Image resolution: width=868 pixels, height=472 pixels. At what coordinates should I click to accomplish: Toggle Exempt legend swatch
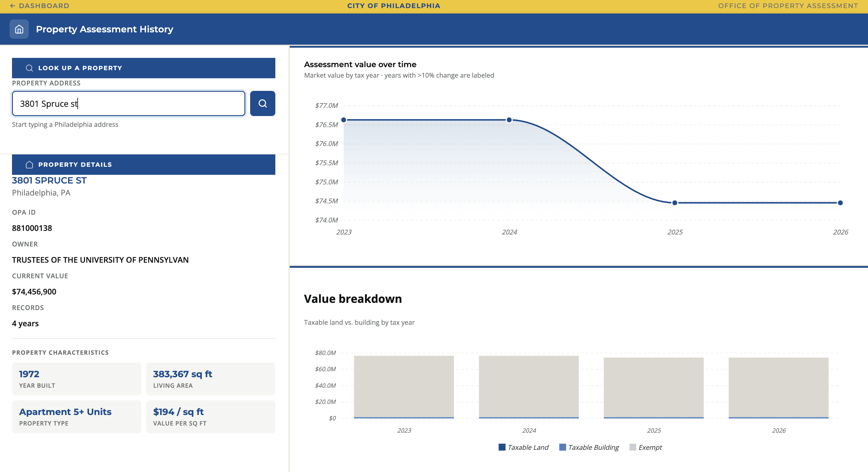tap(633, 447)
